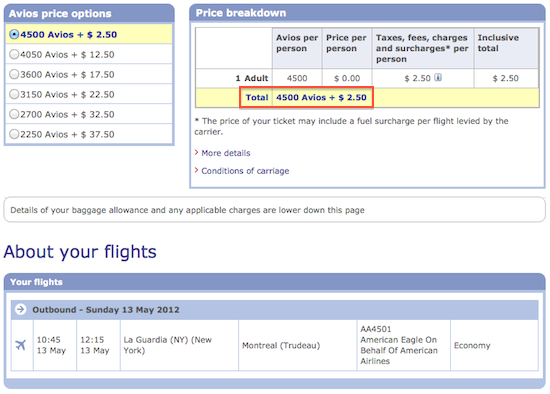Click the AA4501 flight number cell
The image size is (550, 394).
[403, 345]
